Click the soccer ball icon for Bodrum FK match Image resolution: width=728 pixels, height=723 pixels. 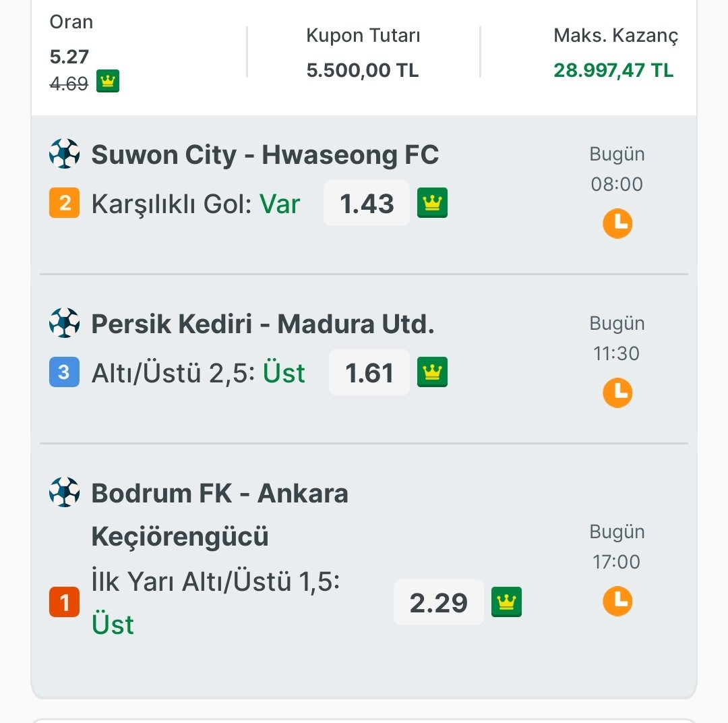[x=64, y=492]
